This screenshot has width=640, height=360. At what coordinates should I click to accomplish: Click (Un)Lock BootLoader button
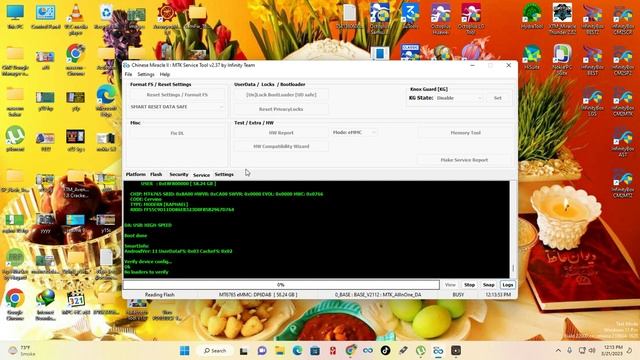pos(281,95)
